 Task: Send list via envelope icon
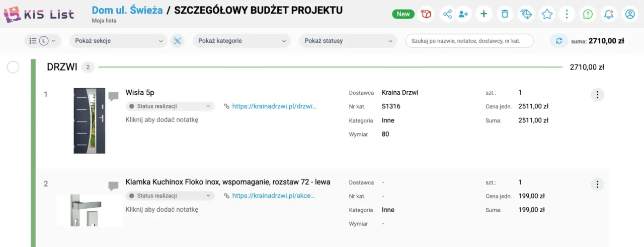pyautogui.click(x=526, y=14)
